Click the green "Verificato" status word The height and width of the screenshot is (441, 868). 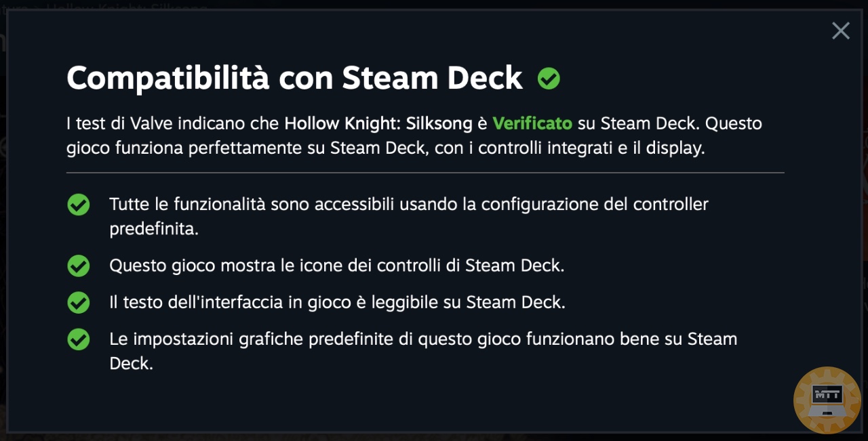pyautogui.click(x=532, y=124)
